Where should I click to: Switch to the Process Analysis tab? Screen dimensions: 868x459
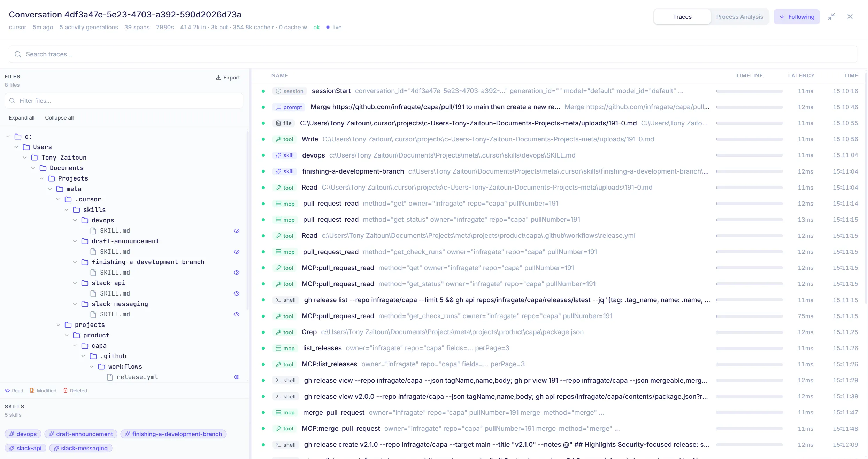[x=739, y=17]
